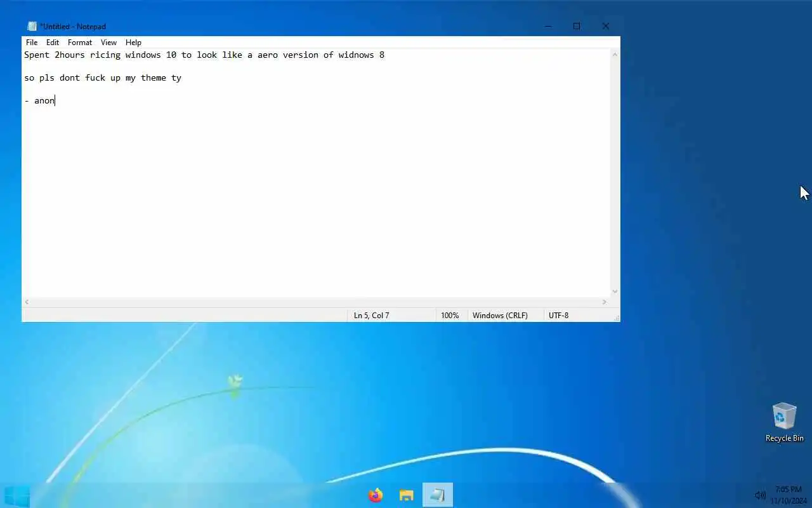Click the volume speaker tray icon
Image resolution: width=812 pixels, height=508 pixels.
coord(760,495)
